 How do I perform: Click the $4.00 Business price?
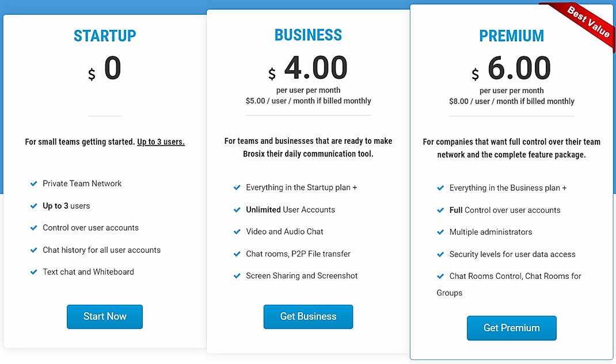click(315, 68)
